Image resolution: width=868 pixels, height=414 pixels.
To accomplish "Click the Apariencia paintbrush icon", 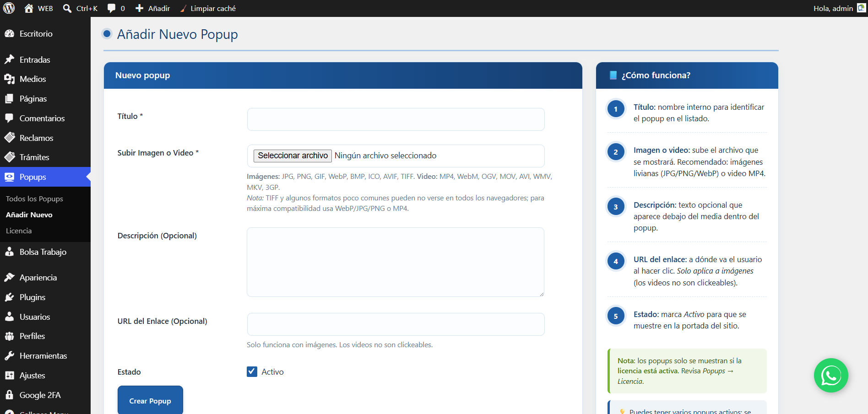I will 9,277.
